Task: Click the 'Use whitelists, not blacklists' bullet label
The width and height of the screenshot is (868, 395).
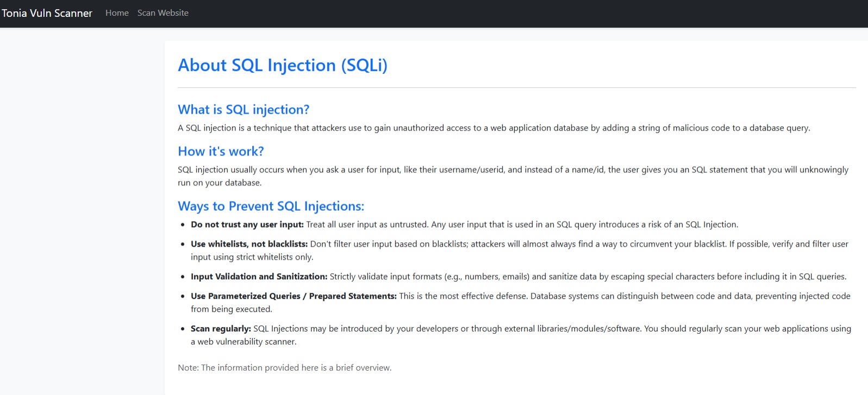Action: tap(249, 244)
